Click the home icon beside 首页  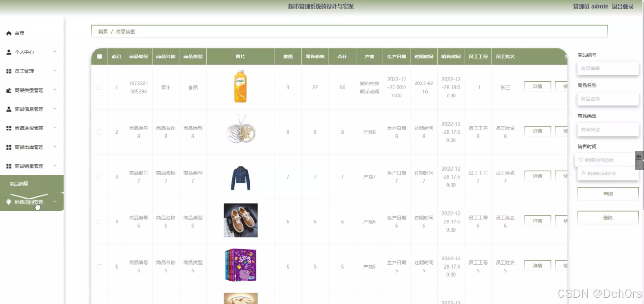(9, 34)
